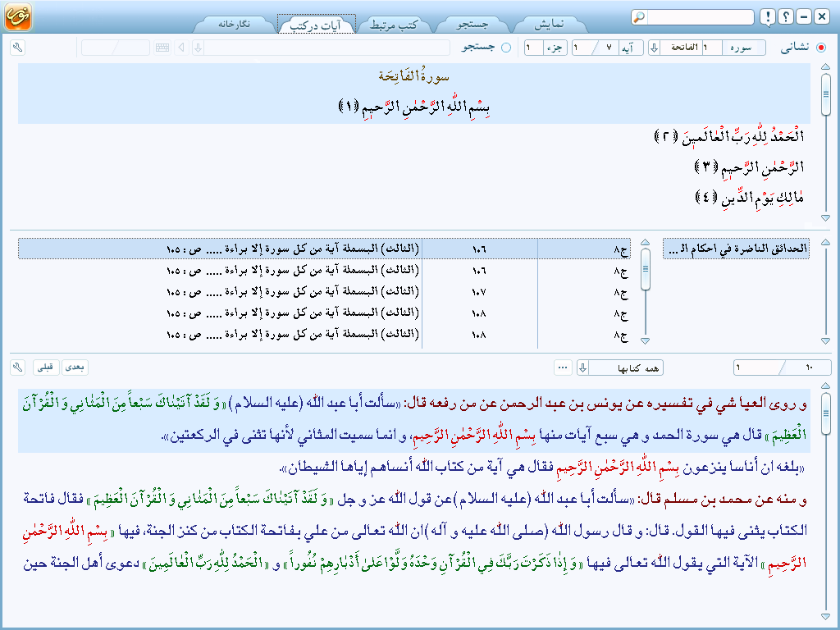The width and height of the screenshot is (840, 630).
Task: Click the exclamation mark info button
Action: click(x=768, y=17)
